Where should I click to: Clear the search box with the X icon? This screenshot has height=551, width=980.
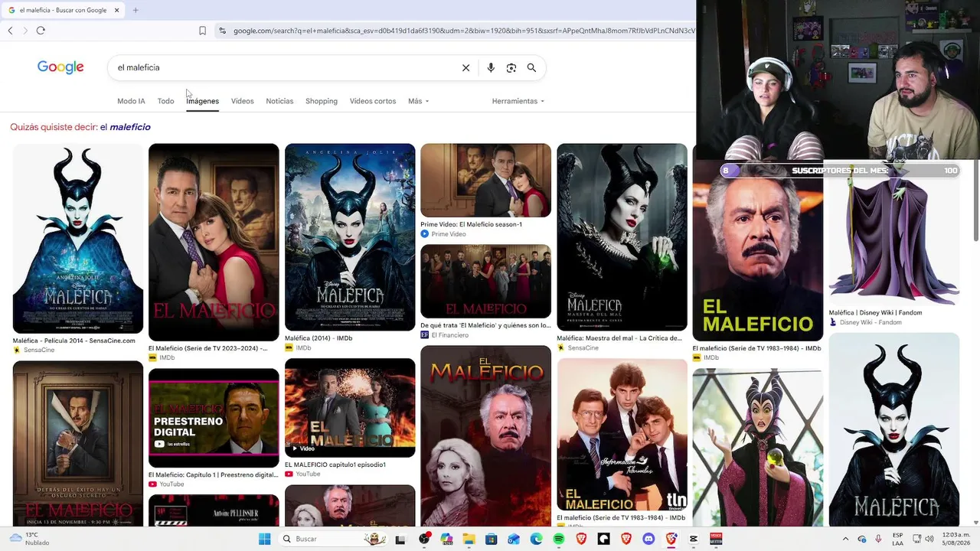tap(465, 67)
